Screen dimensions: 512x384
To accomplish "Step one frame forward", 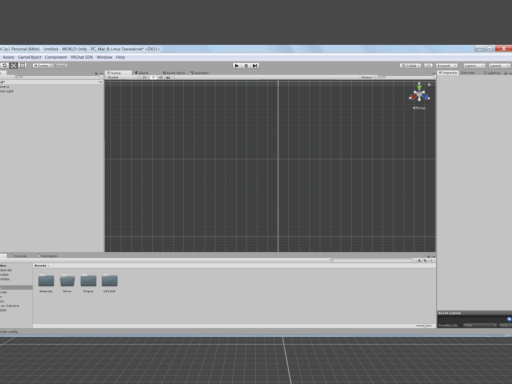I will [x=255, y=66].
